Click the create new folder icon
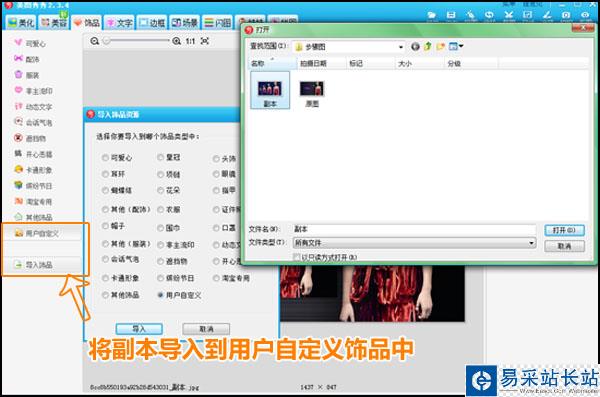The width and height of the screenshot is (600, 397). [x=441, y=47]
